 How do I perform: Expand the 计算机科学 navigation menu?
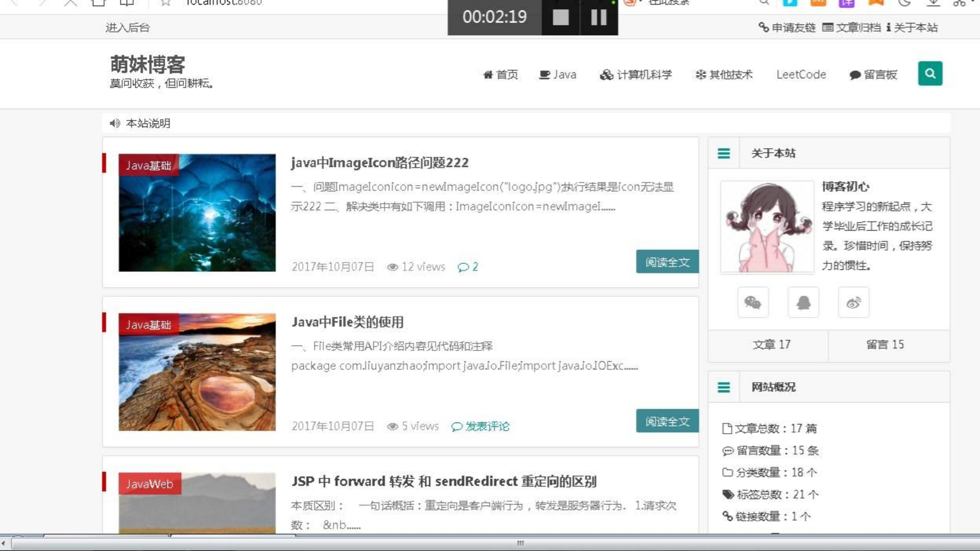(636, 74)
